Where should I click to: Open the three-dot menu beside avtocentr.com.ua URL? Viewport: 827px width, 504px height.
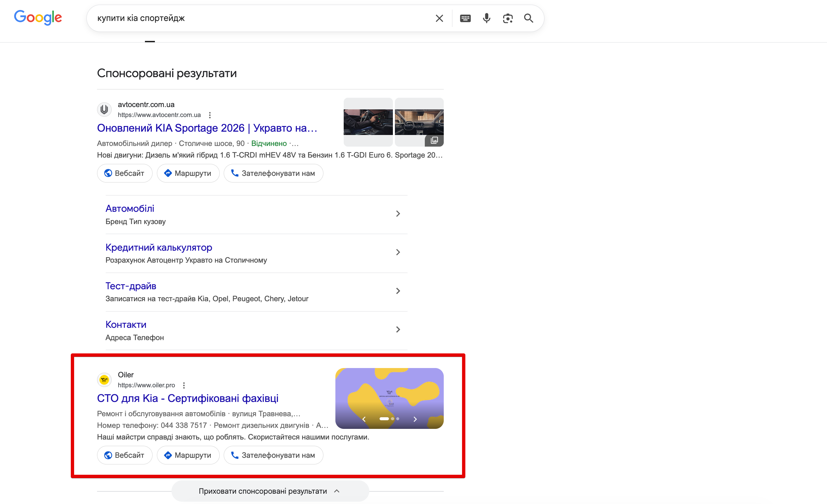pyautogui.click(x=210, y=115)
